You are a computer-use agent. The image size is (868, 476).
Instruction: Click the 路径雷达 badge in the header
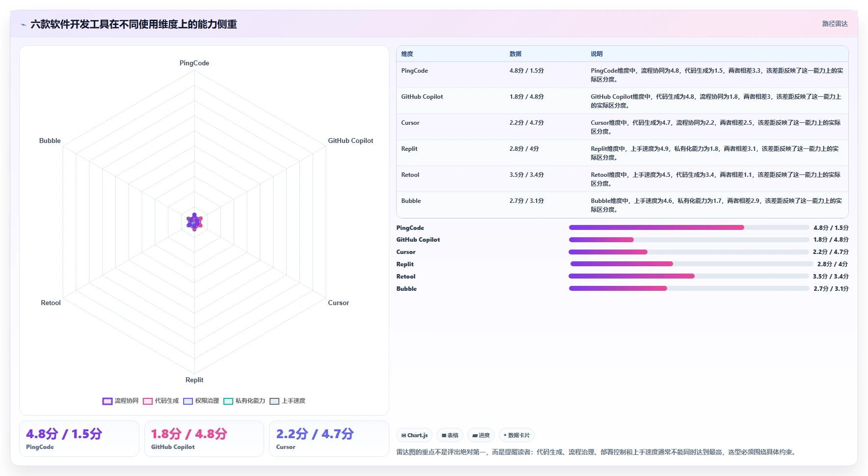(835, 24)
